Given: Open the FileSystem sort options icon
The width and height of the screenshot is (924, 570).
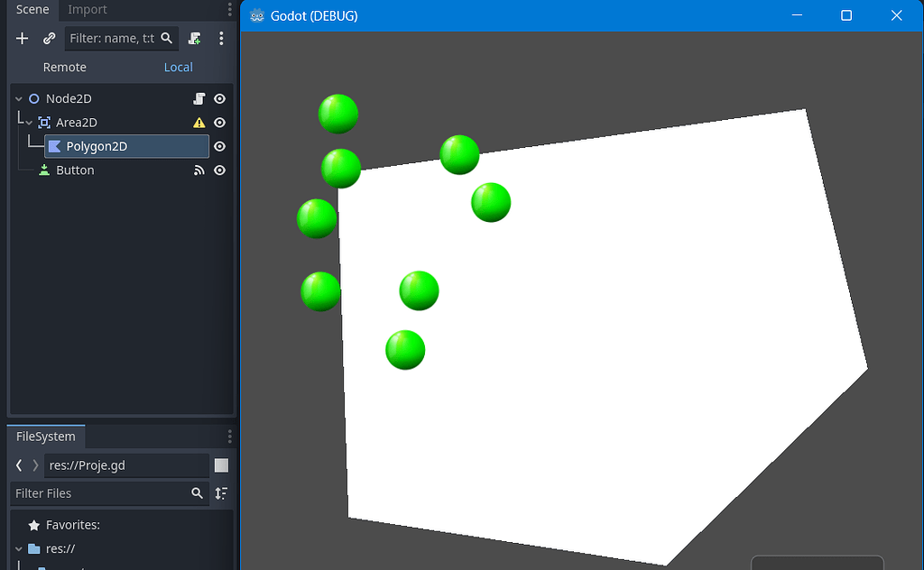Looking at the screenshot, I should tap(221, 493).
